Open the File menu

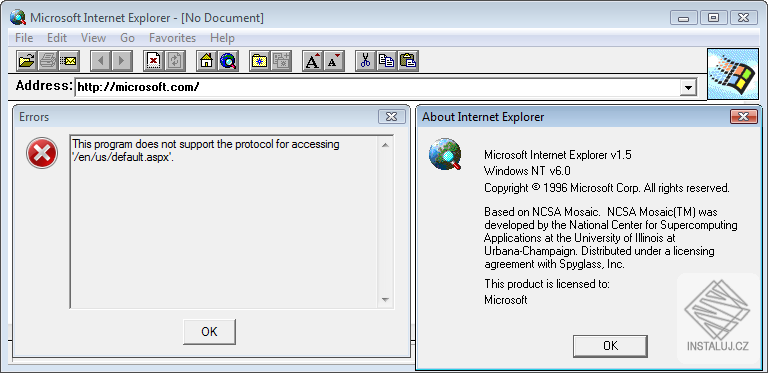[24, 38]
